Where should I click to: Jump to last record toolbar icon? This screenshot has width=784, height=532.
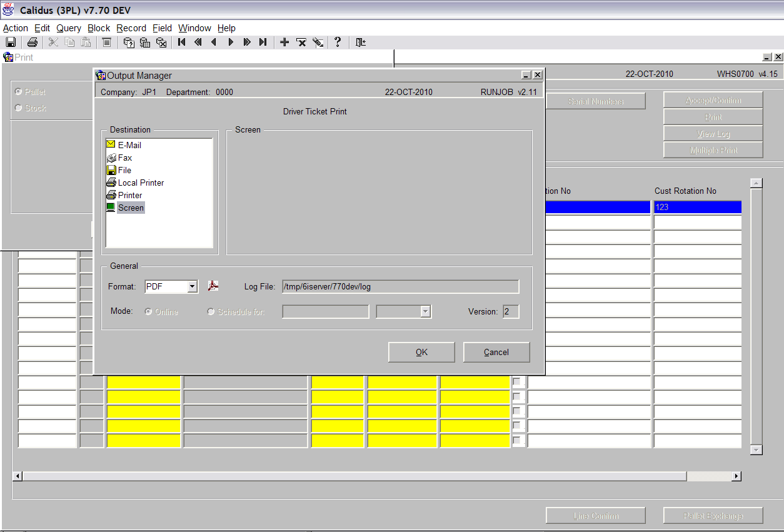tap(263, 42)
